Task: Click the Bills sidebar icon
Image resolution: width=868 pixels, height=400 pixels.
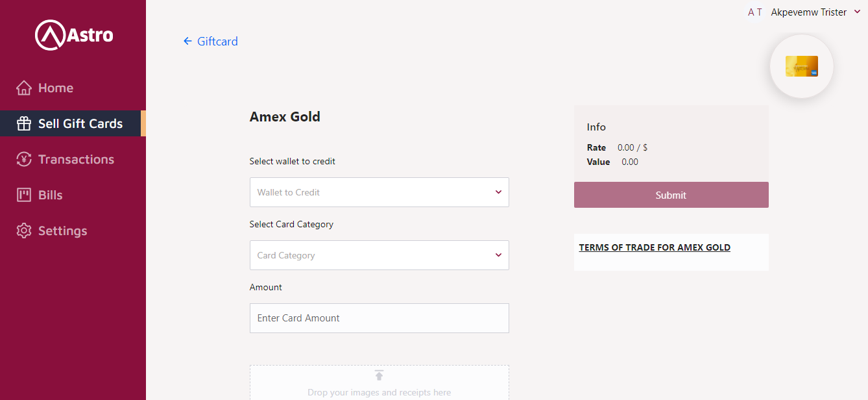Action: pos(24,195)
